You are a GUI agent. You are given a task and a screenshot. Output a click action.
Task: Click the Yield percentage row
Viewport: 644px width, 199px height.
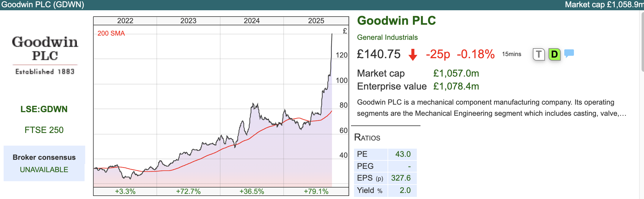(385, 191)
